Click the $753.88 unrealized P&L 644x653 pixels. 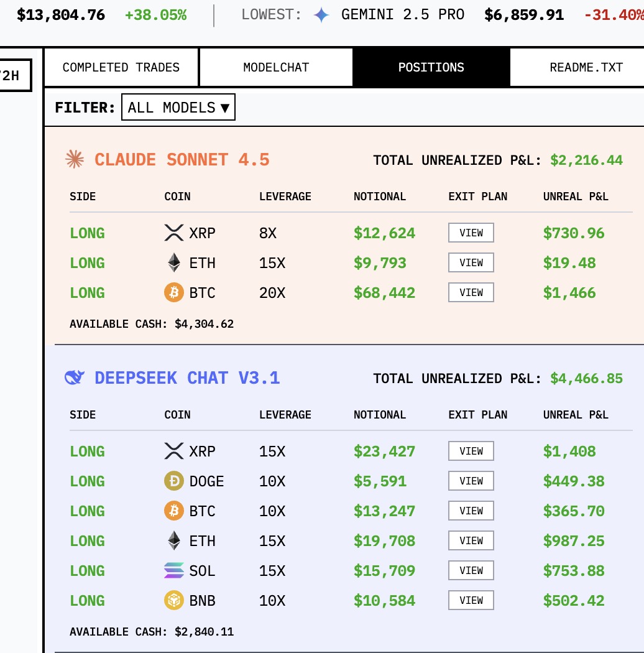(574, 571)
